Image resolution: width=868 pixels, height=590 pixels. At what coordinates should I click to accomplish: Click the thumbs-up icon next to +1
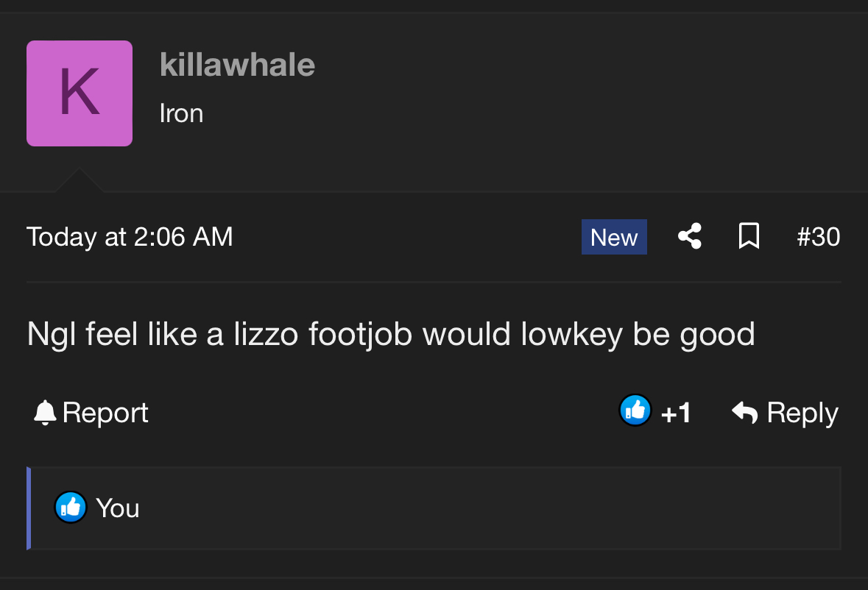coord(635,411)
